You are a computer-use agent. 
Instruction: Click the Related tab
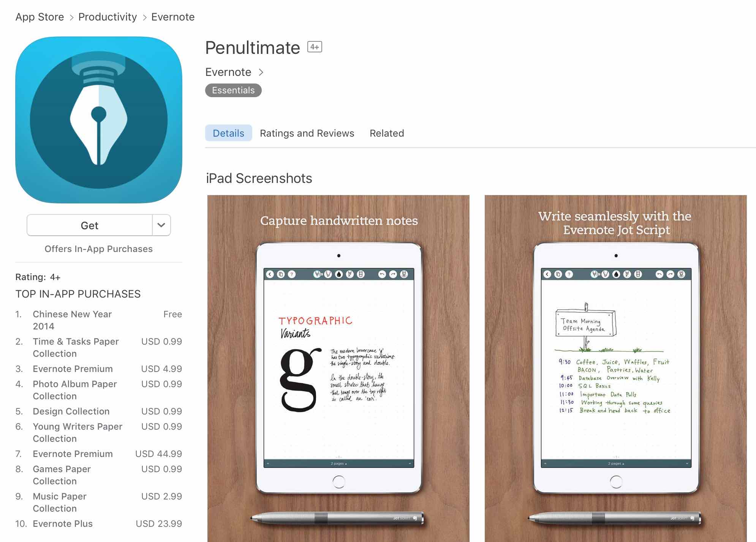coord(387,132)
